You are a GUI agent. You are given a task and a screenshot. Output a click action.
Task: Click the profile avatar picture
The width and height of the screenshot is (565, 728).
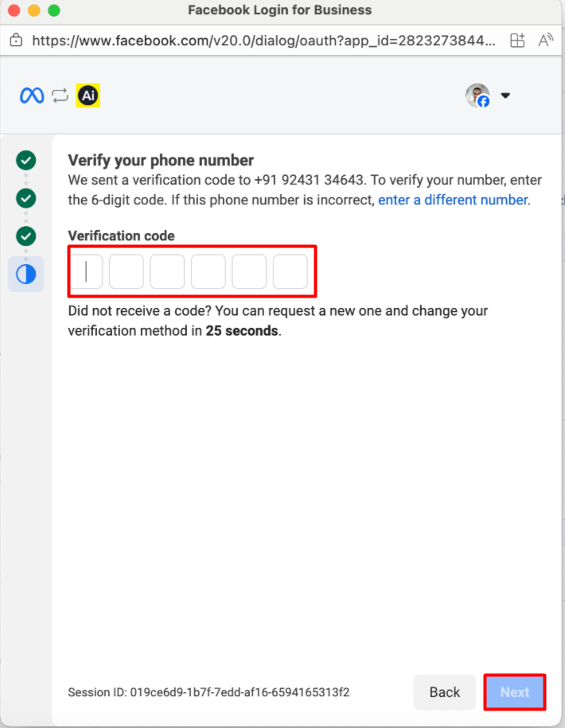[x=477, y=95]
